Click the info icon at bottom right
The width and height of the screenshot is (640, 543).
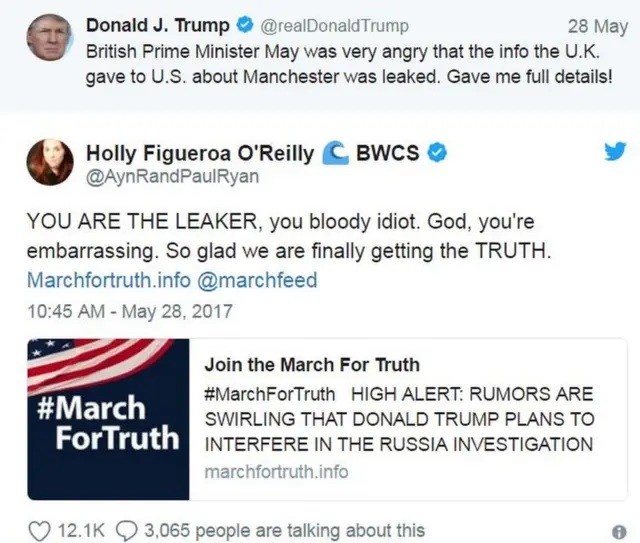[618, 532]
